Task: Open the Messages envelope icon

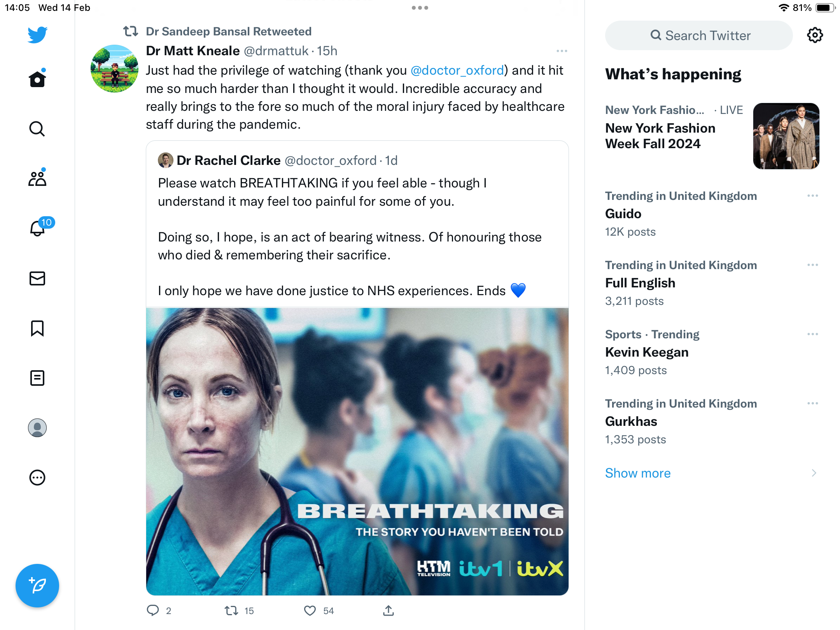Action: (x=37, y=278)
